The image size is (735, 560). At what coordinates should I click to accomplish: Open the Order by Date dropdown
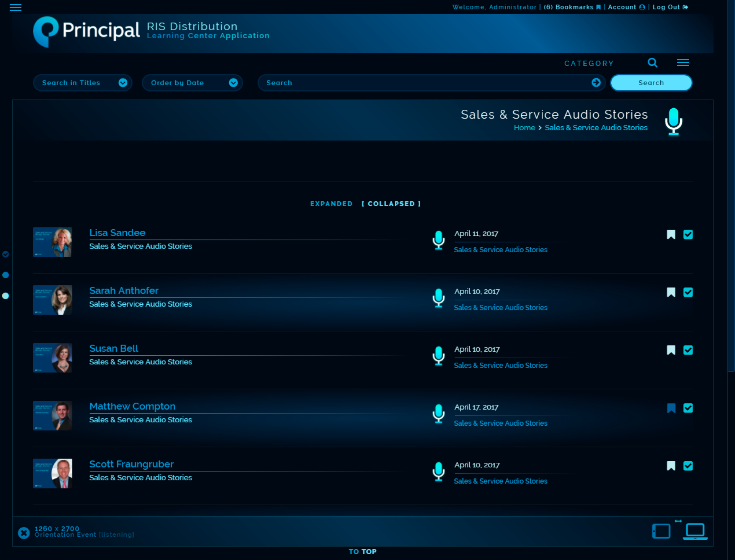click(192, 83)
